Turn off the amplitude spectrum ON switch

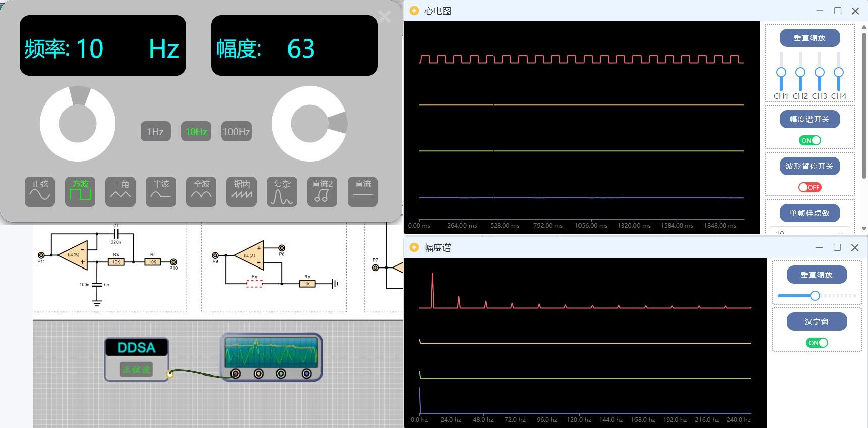(810, 140)
